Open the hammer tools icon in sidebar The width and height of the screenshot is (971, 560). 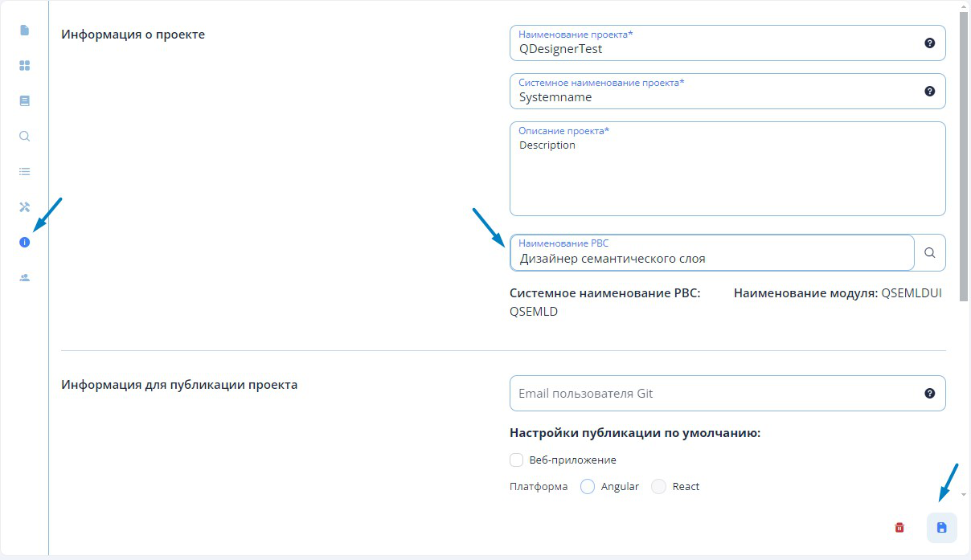point(24,207)
